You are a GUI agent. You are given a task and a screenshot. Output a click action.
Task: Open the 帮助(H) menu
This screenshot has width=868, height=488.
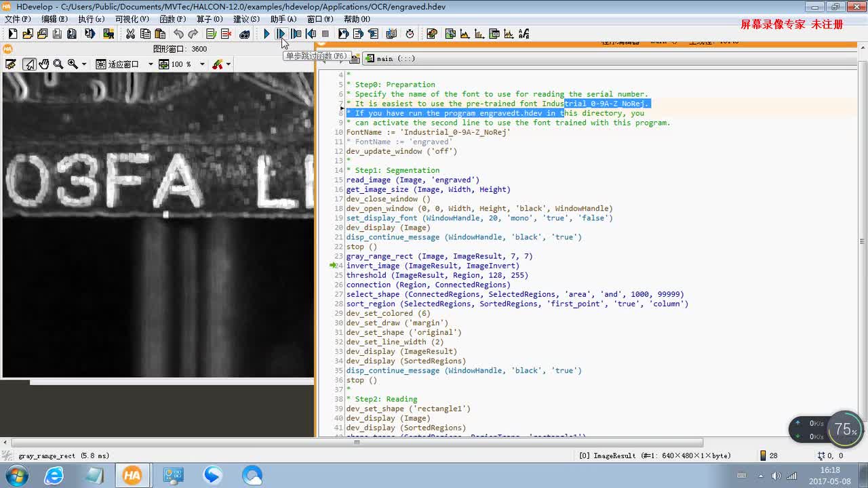click(357, 19)
